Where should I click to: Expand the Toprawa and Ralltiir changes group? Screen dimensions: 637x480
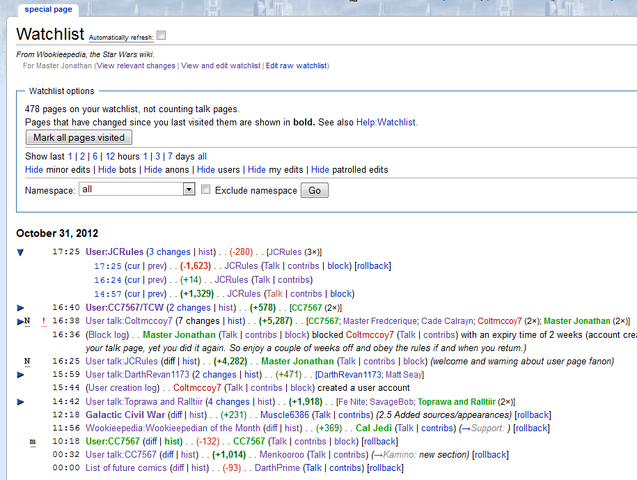(x=20, y=402)
